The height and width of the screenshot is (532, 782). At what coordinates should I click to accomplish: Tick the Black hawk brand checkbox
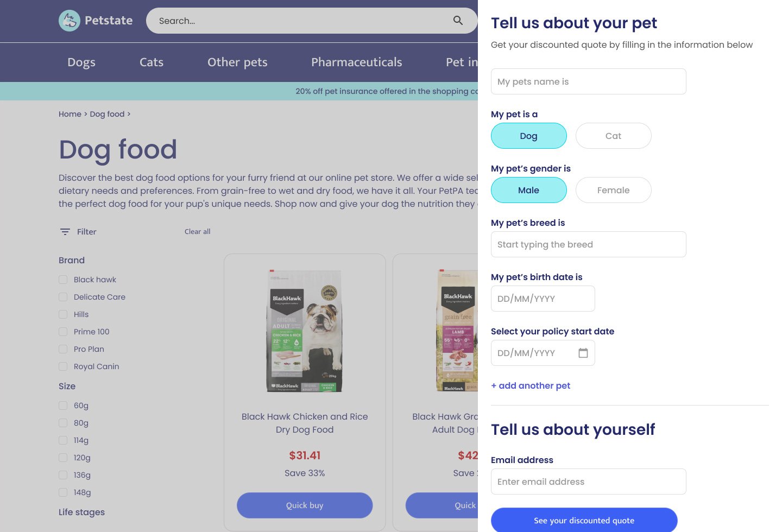coord(63,280)
